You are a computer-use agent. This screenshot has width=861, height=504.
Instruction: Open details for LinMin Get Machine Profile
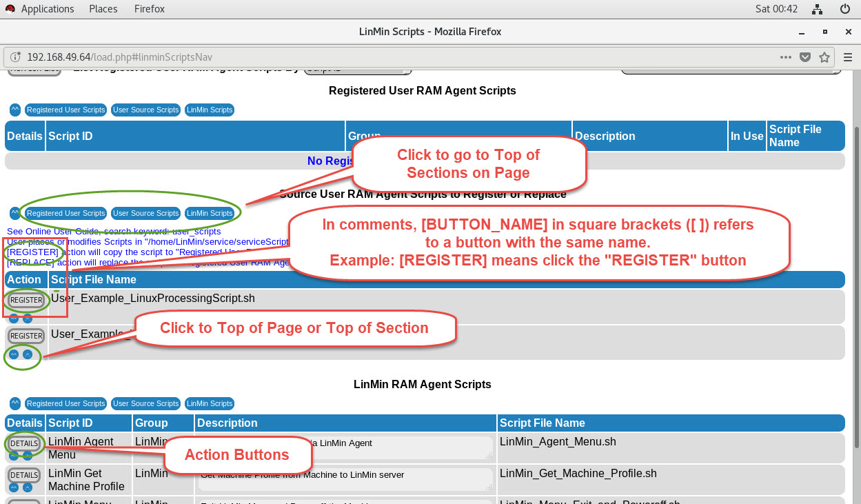pos(24,475)
